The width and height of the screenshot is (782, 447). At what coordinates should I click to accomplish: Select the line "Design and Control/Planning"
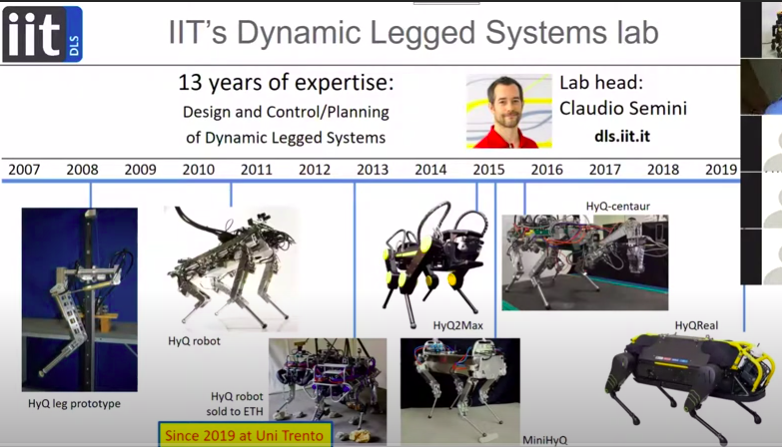point(286,112)
